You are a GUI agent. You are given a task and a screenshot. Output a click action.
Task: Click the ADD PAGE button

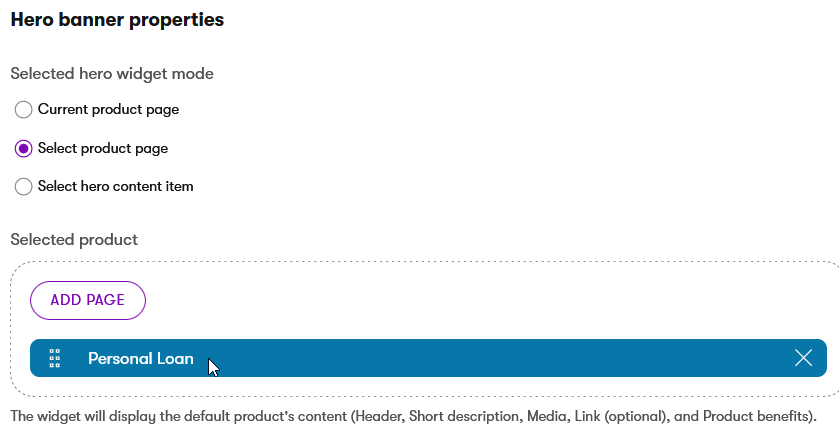click(x=88, y=300)
